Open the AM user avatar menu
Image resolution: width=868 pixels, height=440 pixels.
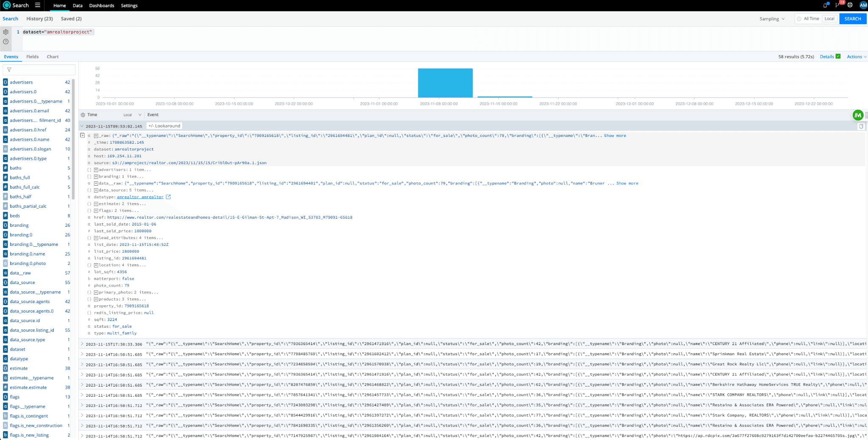[863, 6]
